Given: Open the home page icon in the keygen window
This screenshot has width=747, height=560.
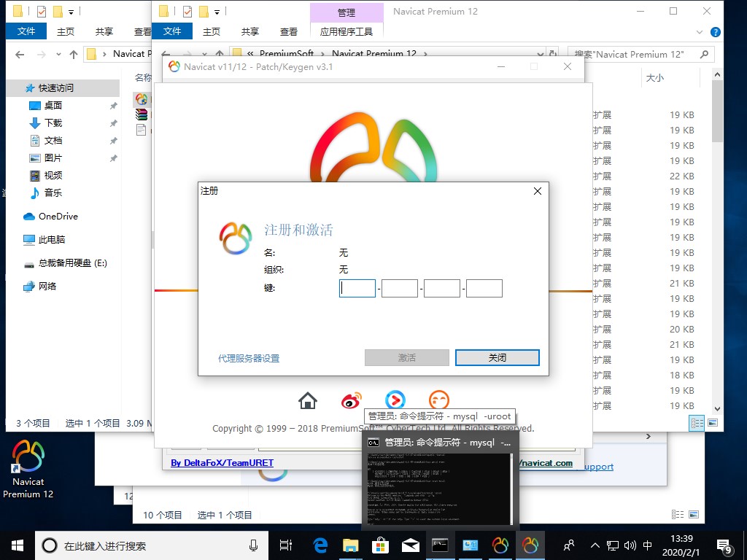Looking at the screenshot, I should (x=308, y=400).
